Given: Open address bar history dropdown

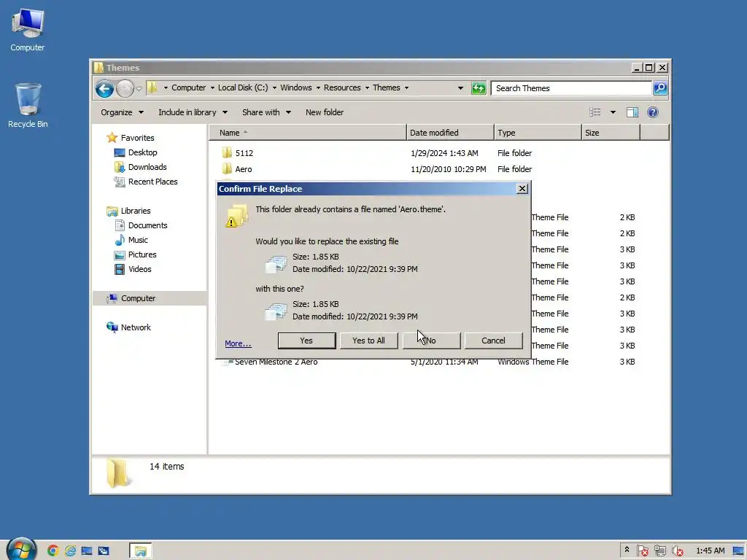Looking at the screenshot, I should [x=460, y=88].
